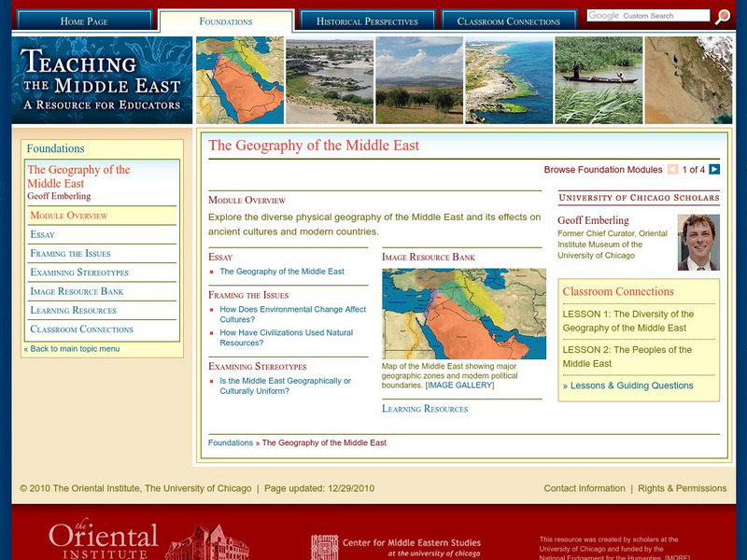Click Lessons & Guiding Questions
The height and width of the screenshot is (560, 747).
tap(628, 385)
